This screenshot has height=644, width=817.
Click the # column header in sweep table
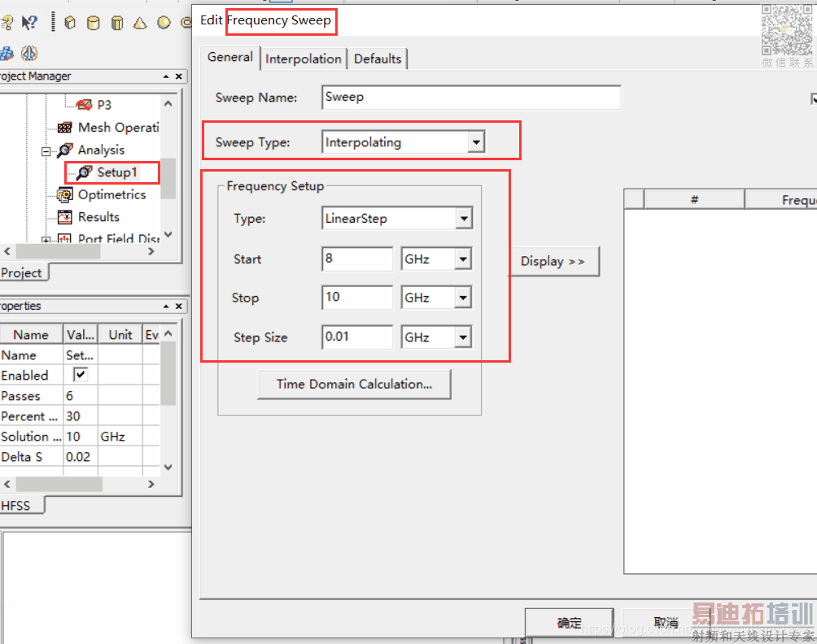pyautogui.click(x=694, y=199)
